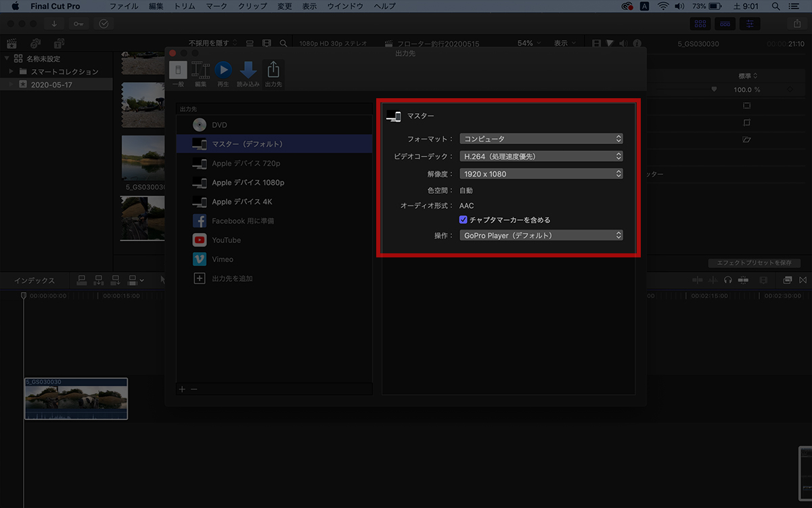Screen dimensions: 812x508
Task: Select the DVD destination
Action: coord(219,125)
